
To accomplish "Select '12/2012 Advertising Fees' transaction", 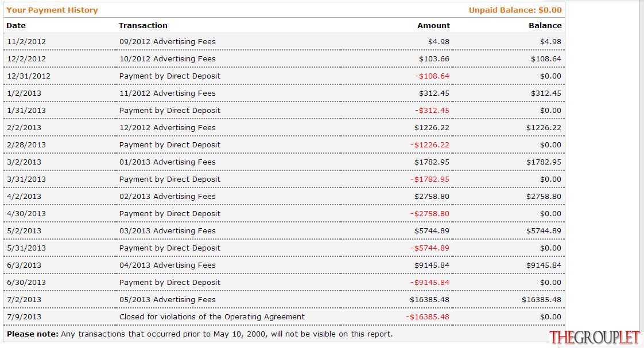I will point(167,128).
